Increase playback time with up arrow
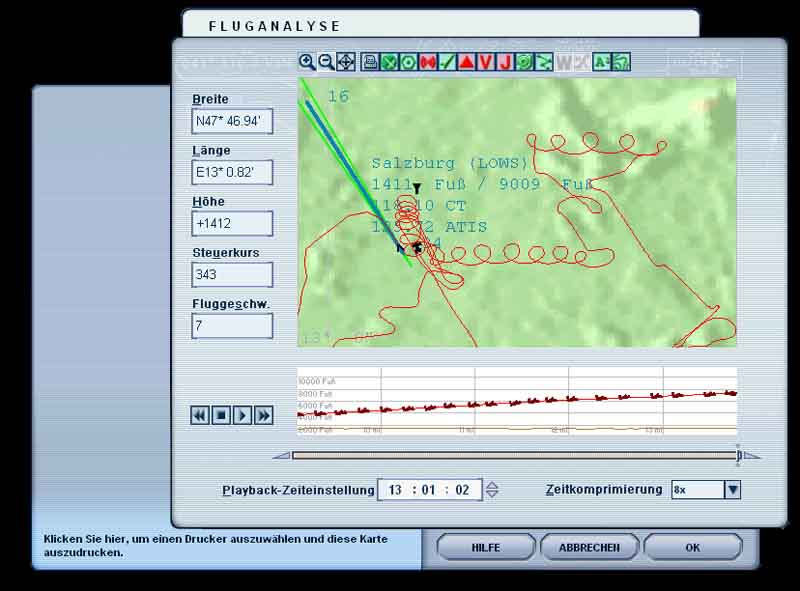This screenshot has height=591, width=800. (x=492, y=485)
